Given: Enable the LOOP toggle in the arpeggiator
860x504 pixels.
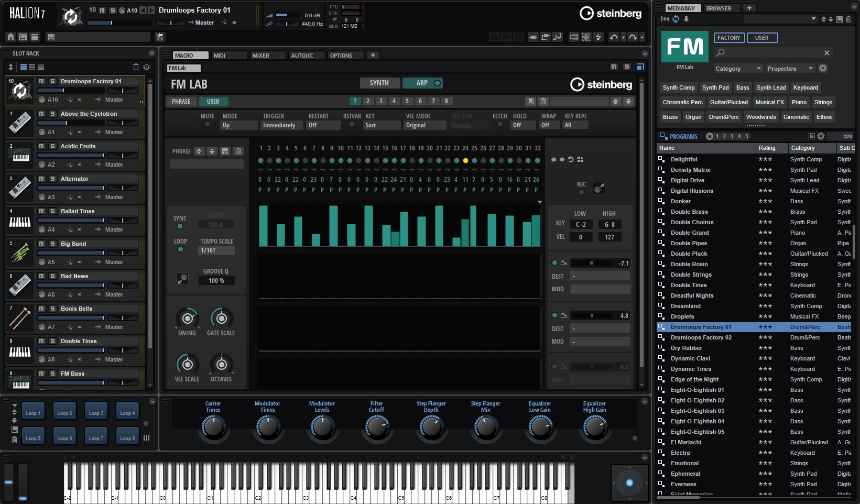Looking at the screenshot, I should [180, 249].
